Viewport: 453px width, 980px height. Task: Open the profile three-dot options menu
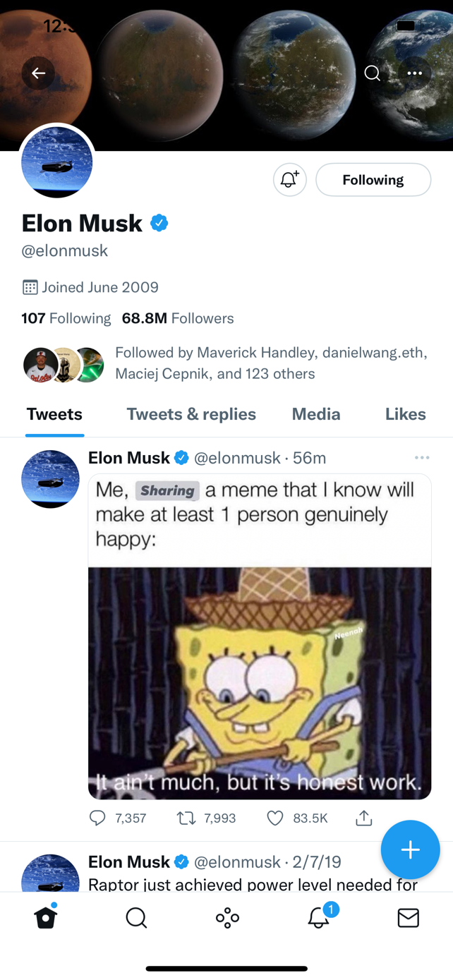coord(415,73)
